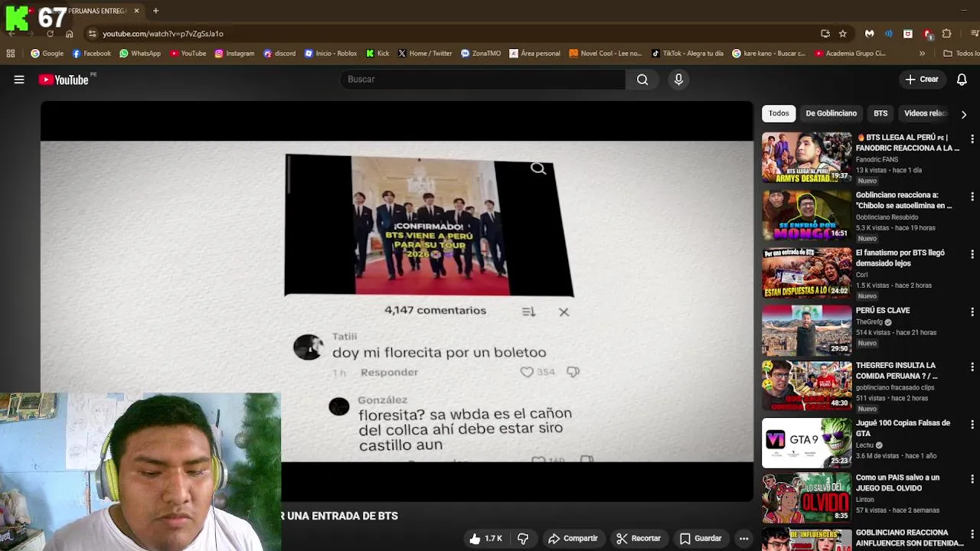Click Lechu channel name

pyautogui.click(x=864, y=445)
